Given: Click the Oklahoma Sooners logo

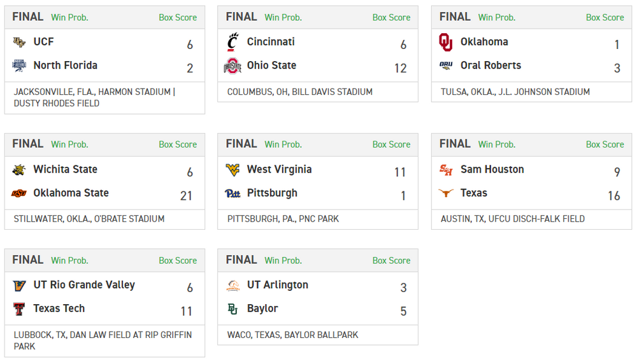Looking at the screenshot, I should pos(446,42).
